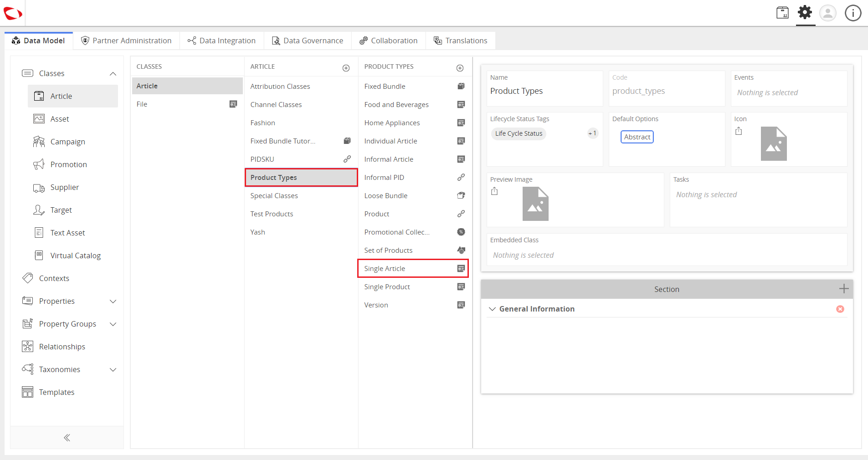The image size is (868, 460).
Task: Select Special Classes in ARTICLE column
Action: tap(301, 195)
